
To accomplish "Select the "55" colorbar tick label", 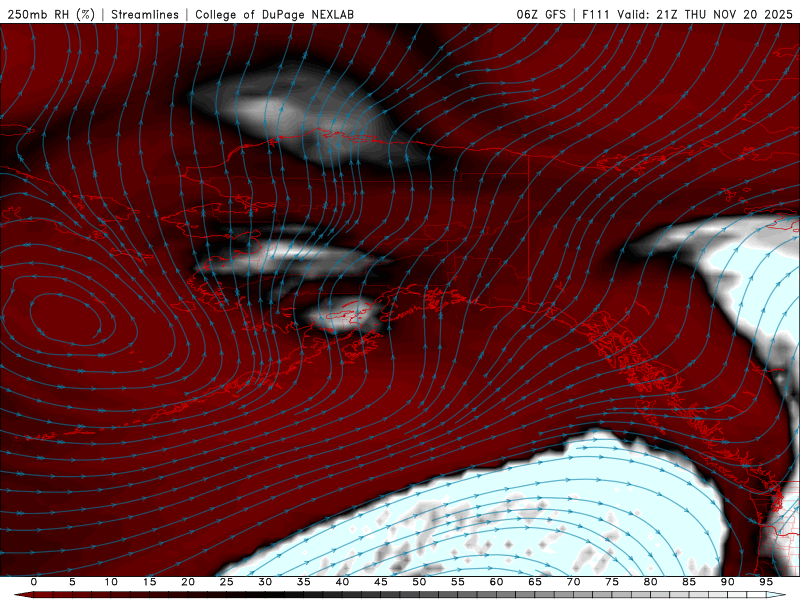I will coord(458,582).
